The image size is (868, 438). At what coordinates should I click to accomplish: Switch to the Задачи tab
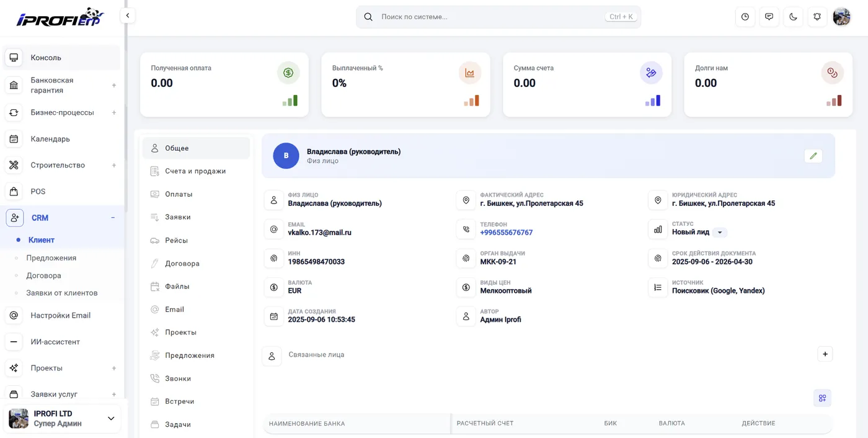[x=196, y=424]
